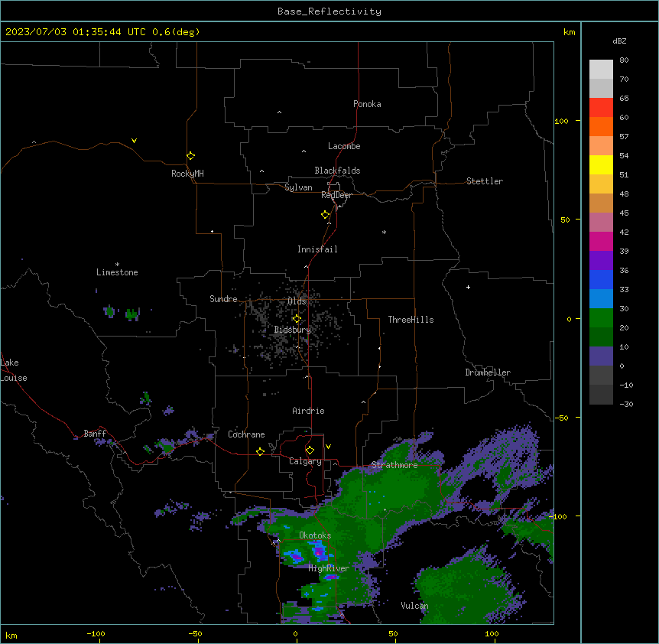Click the RockyMH label
Viewport: 659px width, 644px height.
(187, 174)
